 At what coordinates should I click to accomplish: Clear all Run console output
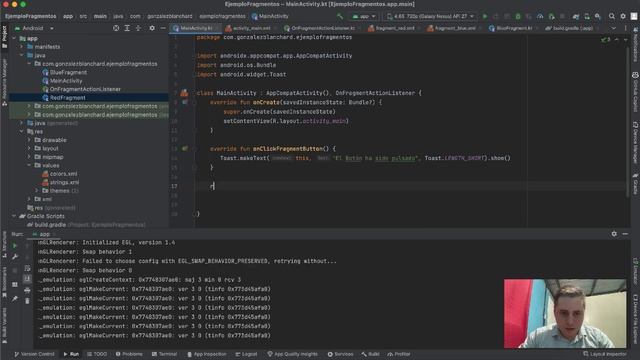coord(27,301)
